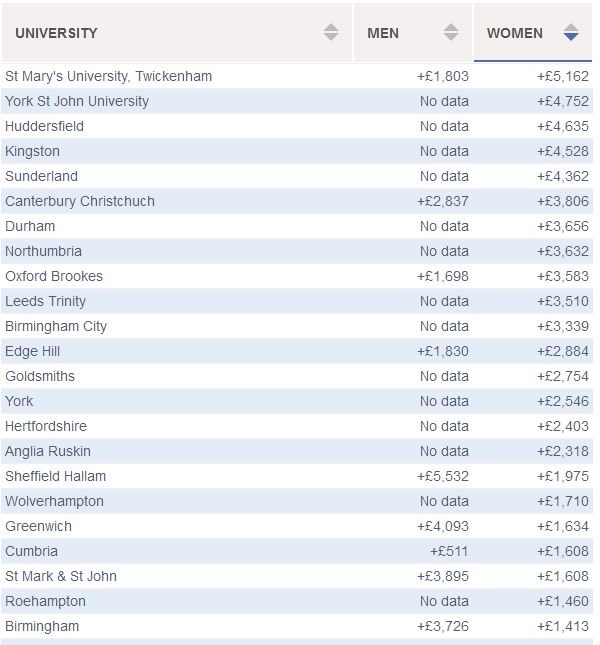Click York St John University name

click(77, 101)
